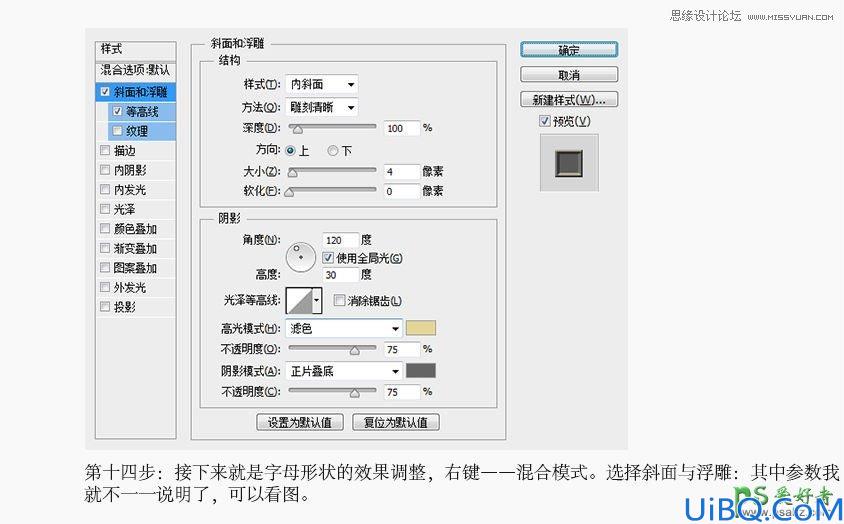Click the 大小 slider handle

[x=292, y=173]
